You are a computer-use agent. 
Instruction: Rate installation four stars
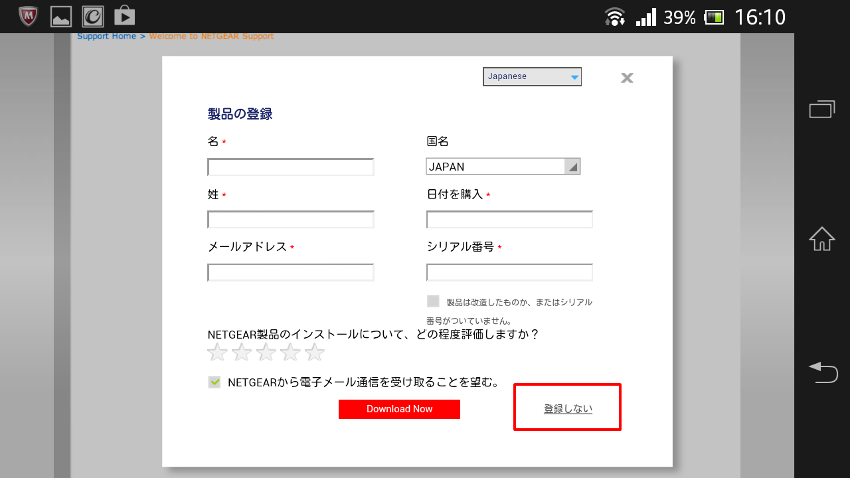tap(291, 352)
